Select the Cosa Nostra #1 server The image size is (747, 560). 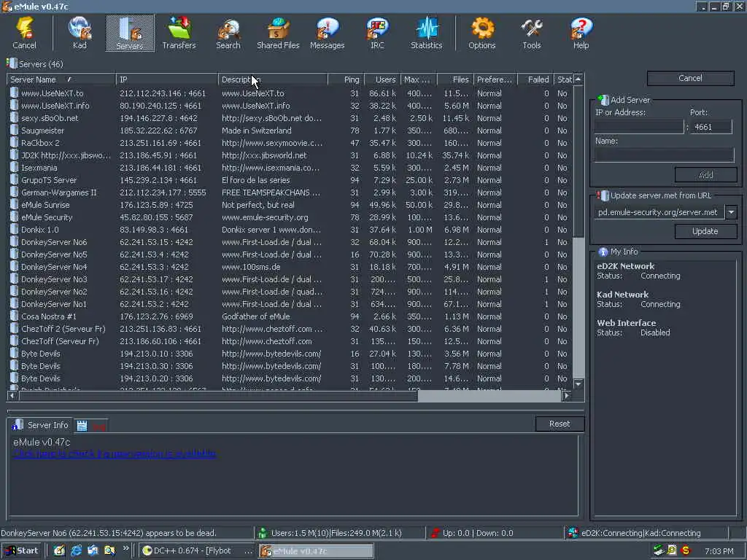pyautogui.click(x=290, y=316)
